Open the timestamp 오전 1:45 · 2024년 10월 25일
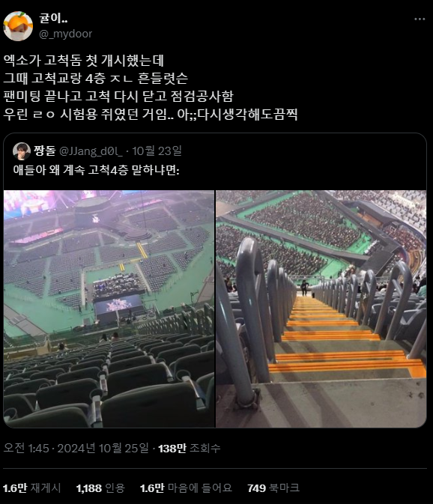The height and width of the screenshot is (504, 433). (x=76, y=448)
